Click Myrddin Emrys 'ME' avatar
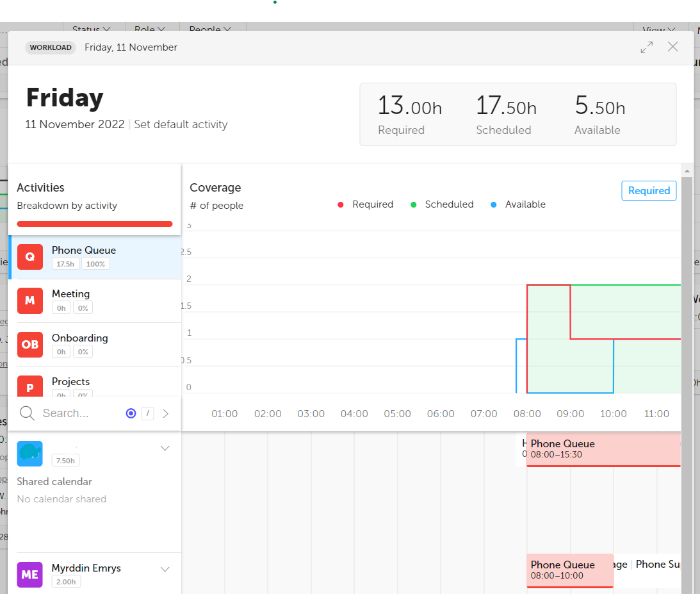The image size is (700, 594). click(x=30, y=574)
